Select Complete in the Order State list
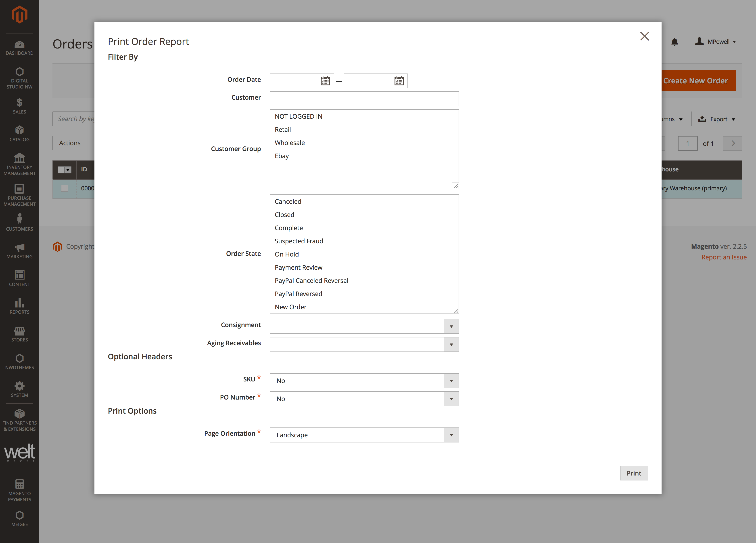Screen dimensions: 756x543 coord(289,228)
